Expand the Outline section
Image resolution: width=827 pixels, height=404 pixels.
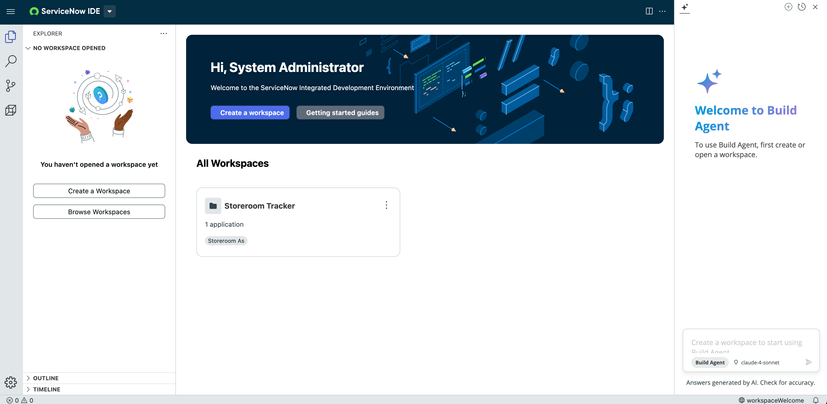point(28,378)
